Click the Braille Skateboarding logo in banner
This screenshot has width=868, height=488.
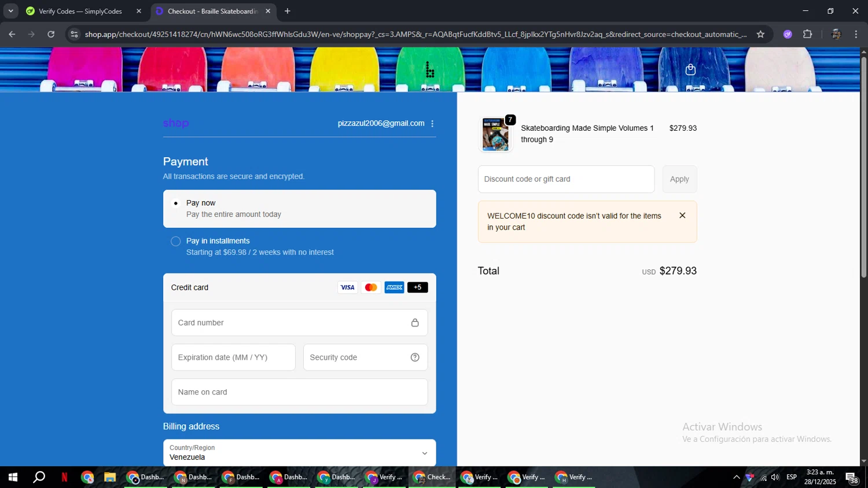click(x=430, y=69)
